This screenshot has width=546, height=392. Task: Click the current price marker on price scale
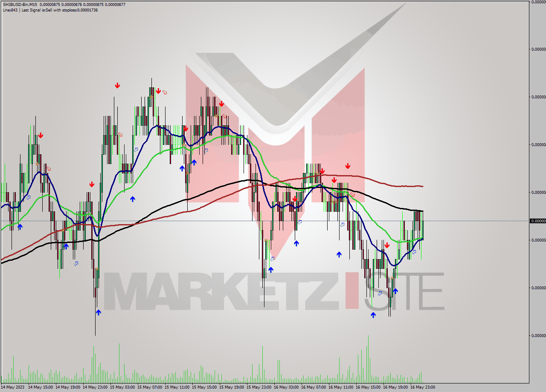tap(537, 221)
